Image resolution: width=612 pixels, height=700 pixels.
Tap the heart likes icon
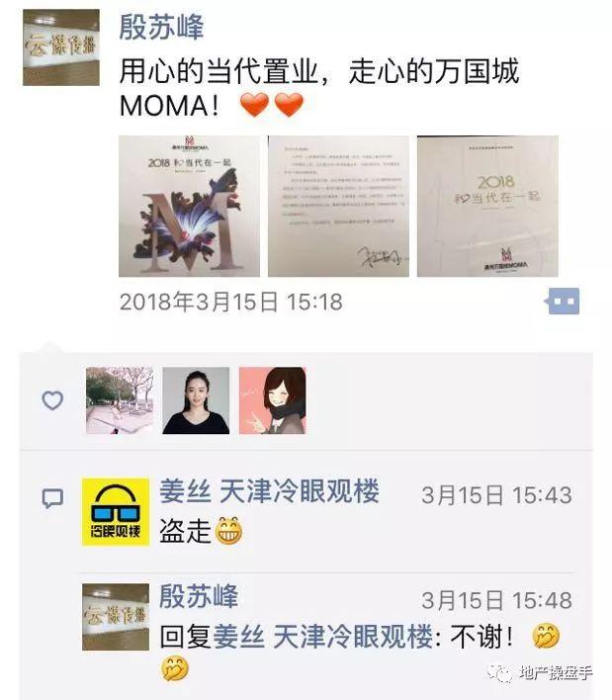point(52,400)
